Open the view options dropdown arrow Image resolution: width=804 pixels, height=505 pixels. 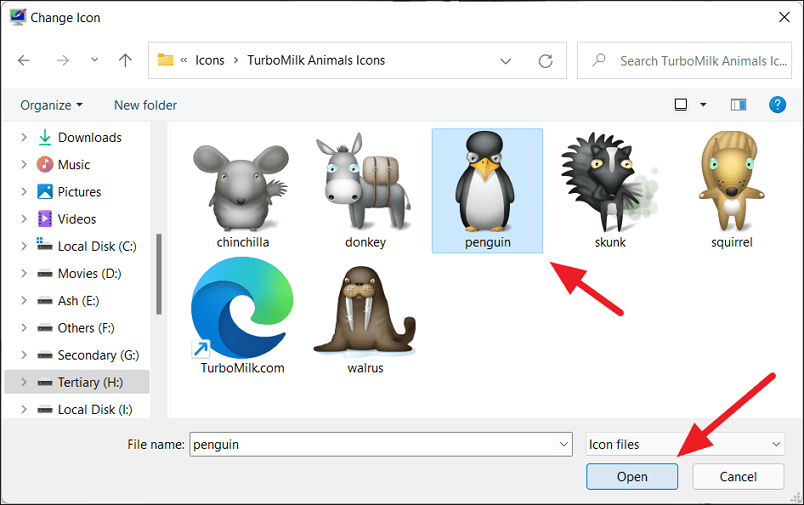[704, 105]
